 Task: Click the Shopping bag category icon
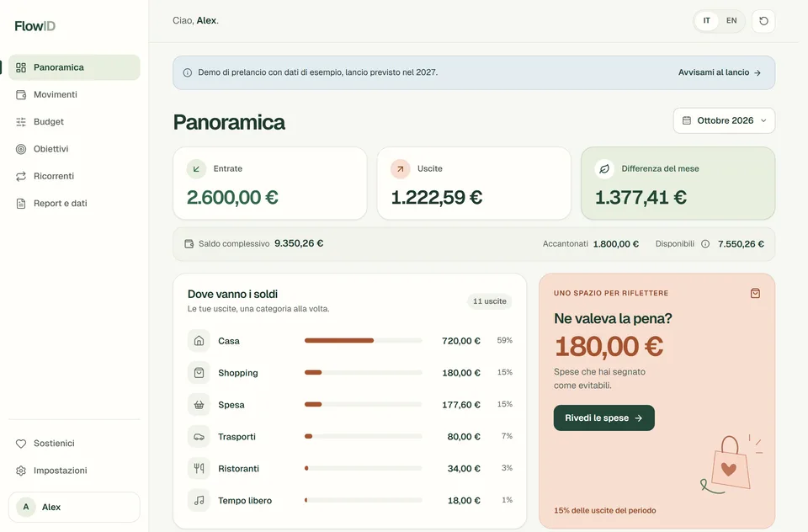pos(199,373)
